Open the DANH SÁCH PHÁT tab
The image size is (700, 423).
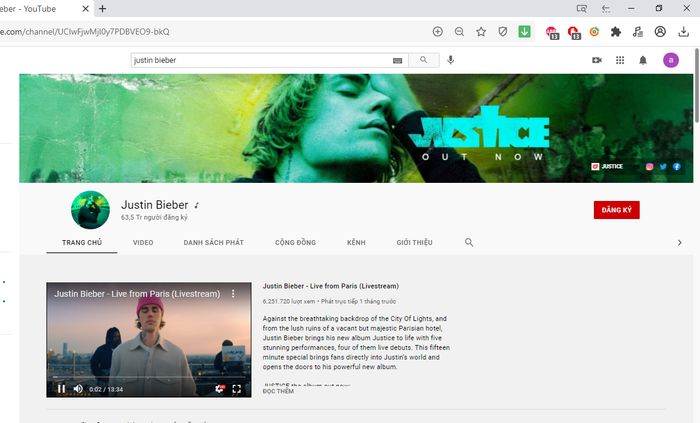213,242
